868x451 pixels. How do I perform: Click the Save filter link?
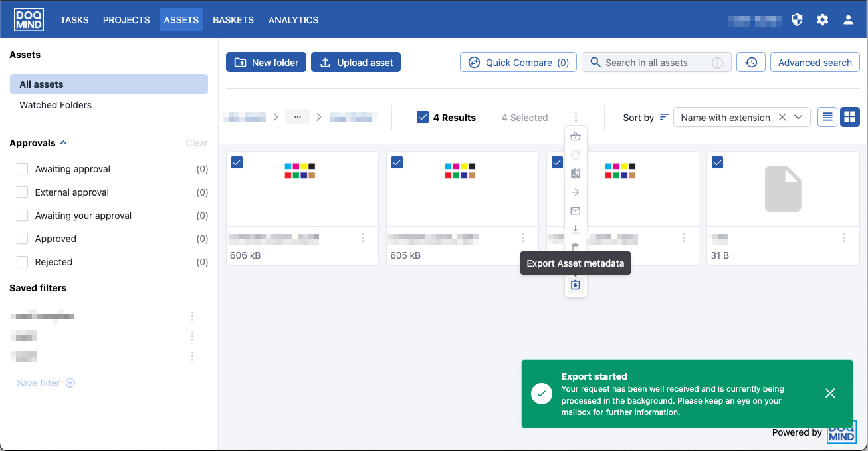click(39, 383)
